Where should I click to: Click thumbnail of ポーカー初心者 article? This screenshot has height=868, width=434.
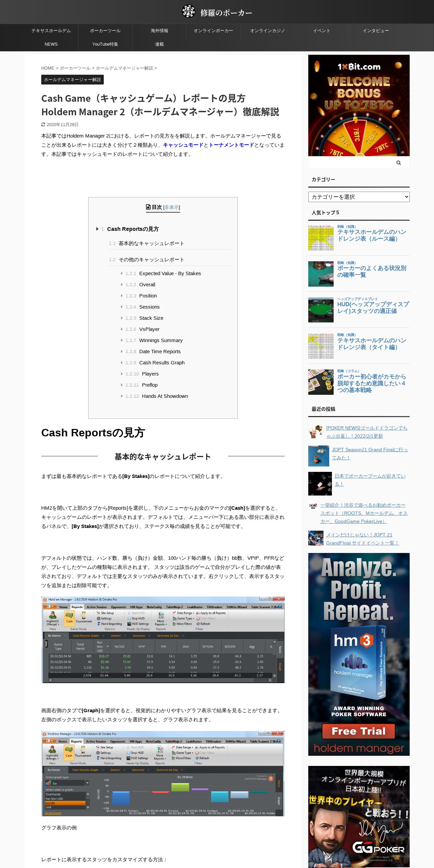[x=321, y=382]
